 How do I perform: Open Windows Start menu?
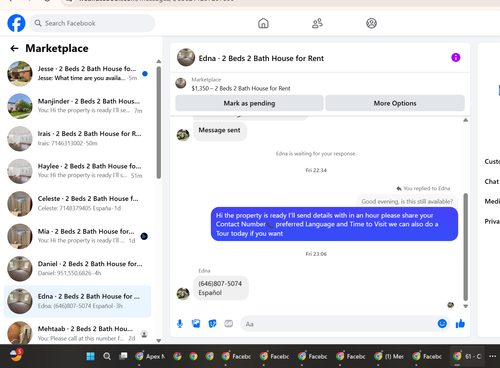[90, 356]
